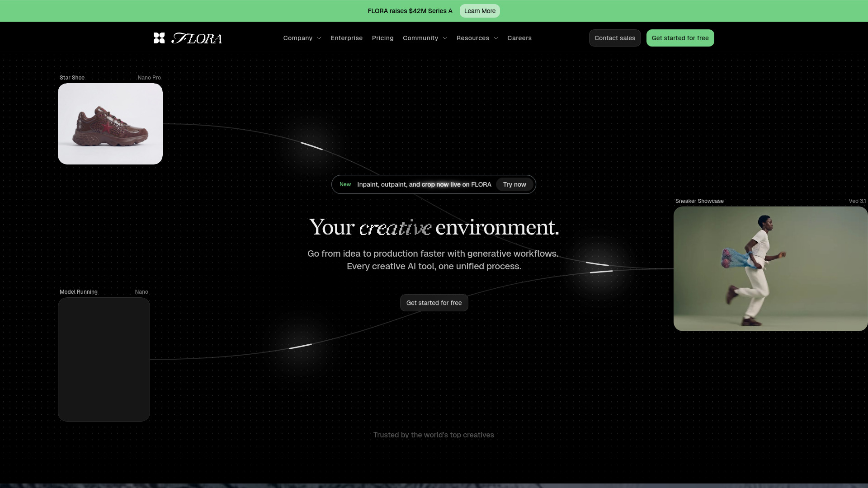Screen dimensions: 868x488
Task: Click green Get started for free header button
Action: (x=679, y=38)
